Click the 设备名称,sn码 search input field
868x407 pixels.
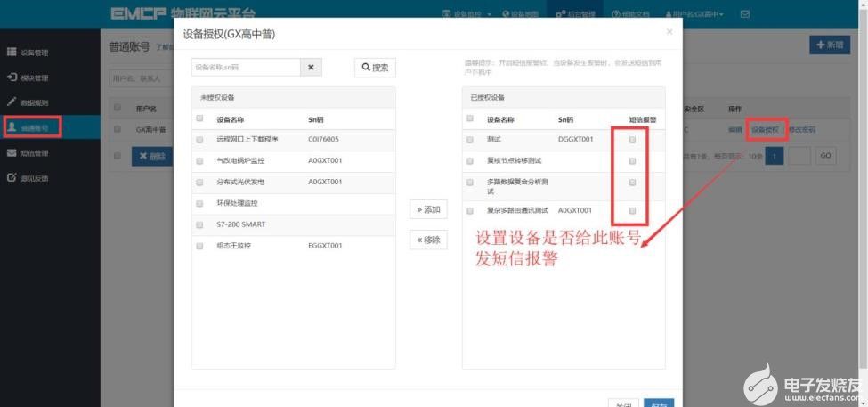coord(246,68)
